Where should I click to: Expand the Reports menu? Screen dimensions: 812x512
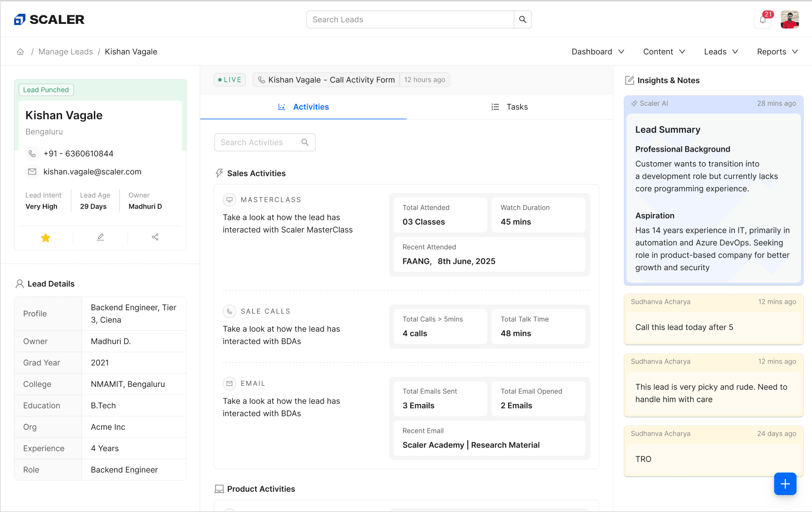(777, 51)
